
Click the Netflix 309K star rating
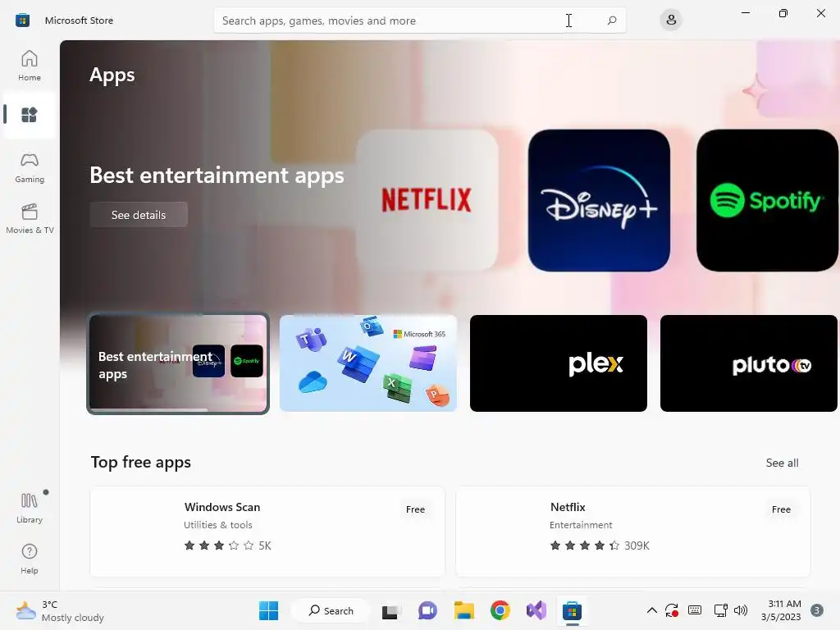coord(599,546)
